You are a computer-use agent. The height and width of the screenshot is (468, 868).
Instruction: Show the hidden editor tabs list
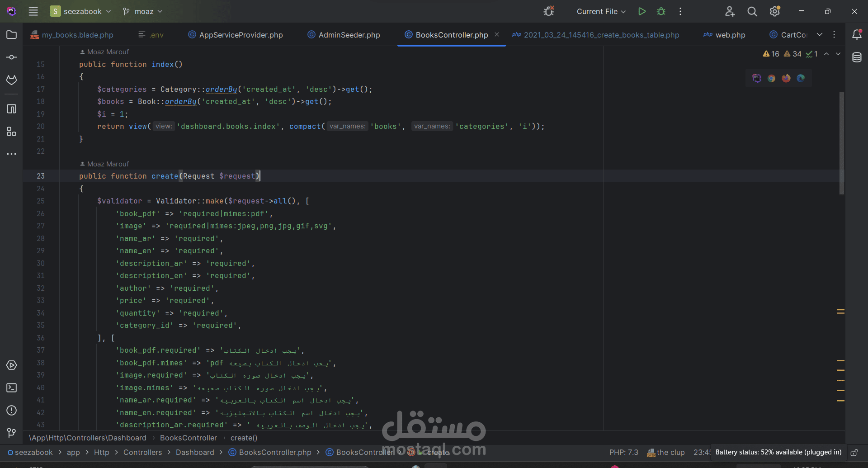pos(820,35)
